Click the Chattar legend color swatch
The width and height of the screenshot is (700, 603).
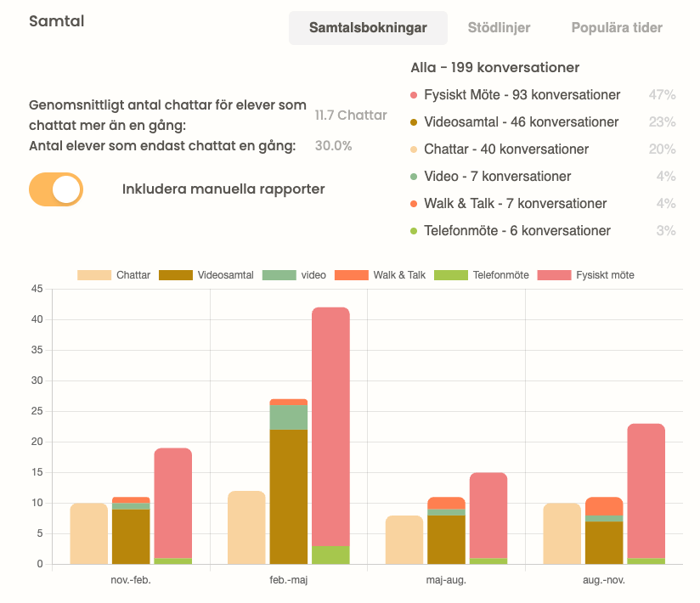click(x=94, y=275)
